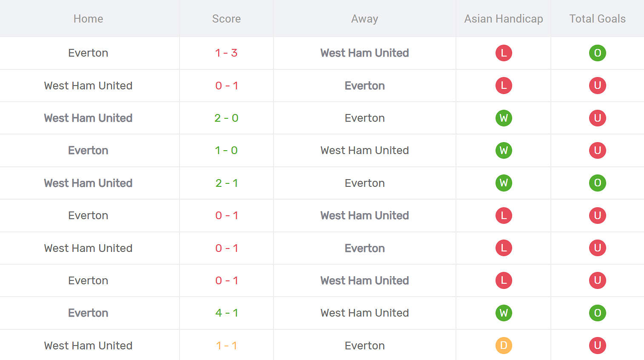Click the green O badge in 1-3 row
Screen dimensions: 644x360
click(597, 53)
